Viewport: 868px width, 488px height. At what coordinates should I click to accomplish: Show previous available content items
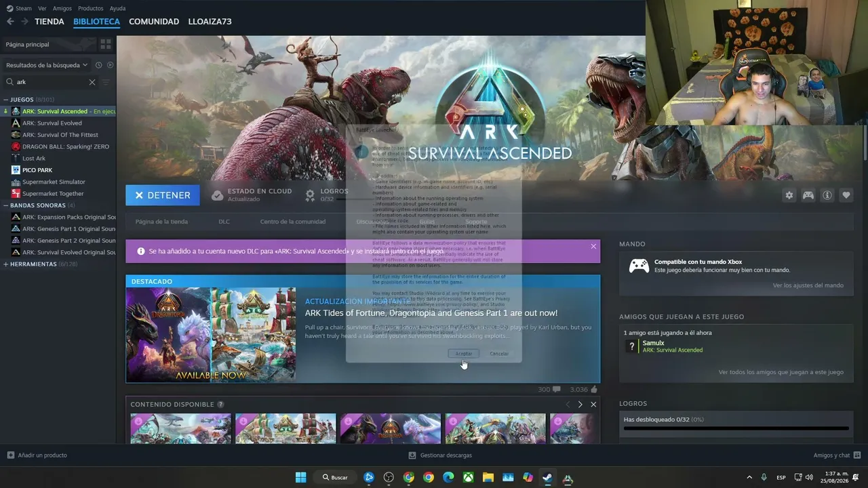point(568,405)
